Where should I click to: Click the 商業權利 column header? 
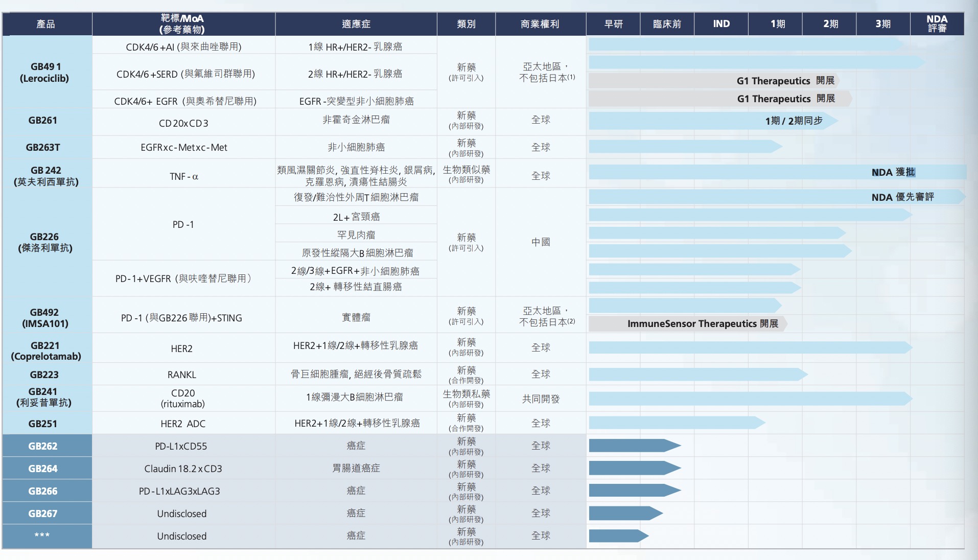point(541,24)
